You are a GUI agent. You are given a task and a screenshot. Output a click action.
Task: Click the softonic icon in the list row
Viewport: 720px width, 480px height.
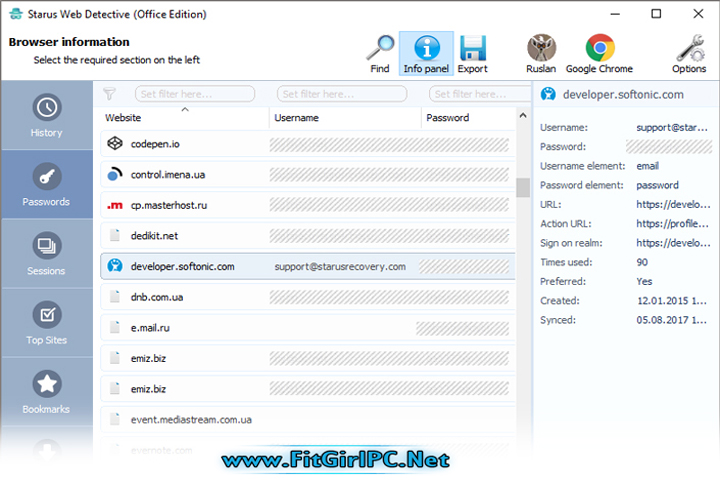click(115, 265)
